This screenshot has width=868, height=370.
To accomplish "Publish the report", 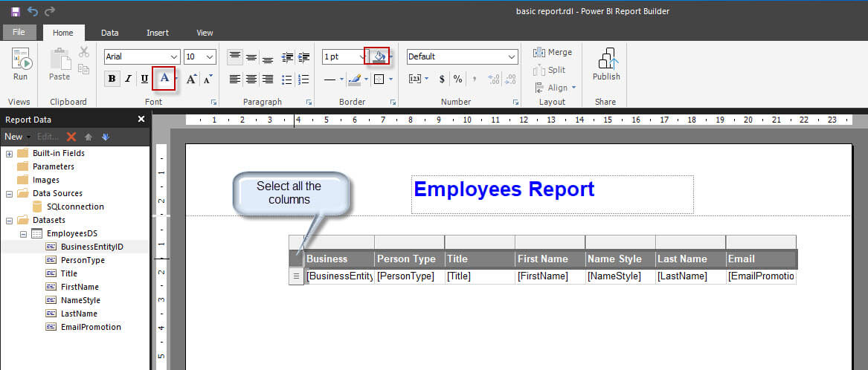I will pyautogui.click(x=606, y=65).
